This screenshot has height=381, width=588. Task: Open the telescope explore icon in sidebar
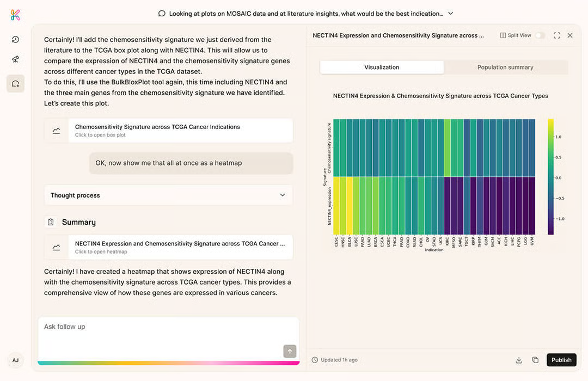[x=15, y=59]
